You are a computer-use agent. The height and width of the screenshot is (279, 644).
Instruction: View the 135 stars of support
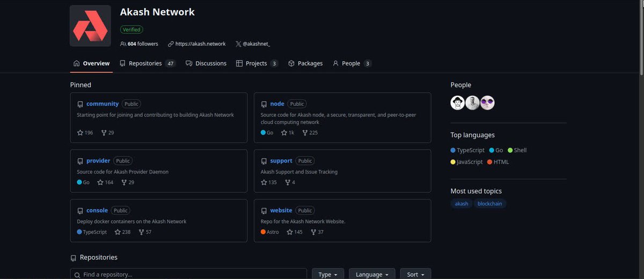click(269, 183)
